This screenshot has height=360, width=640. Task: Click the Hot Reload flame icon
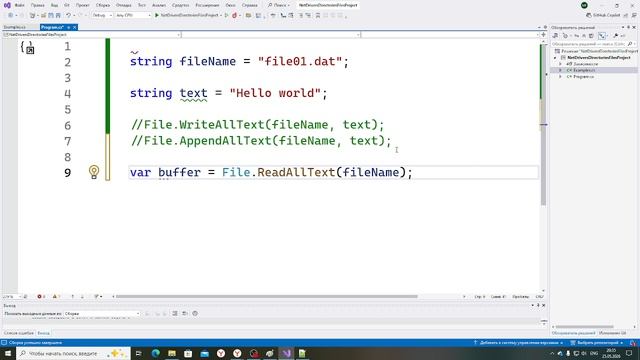point(234,15)
